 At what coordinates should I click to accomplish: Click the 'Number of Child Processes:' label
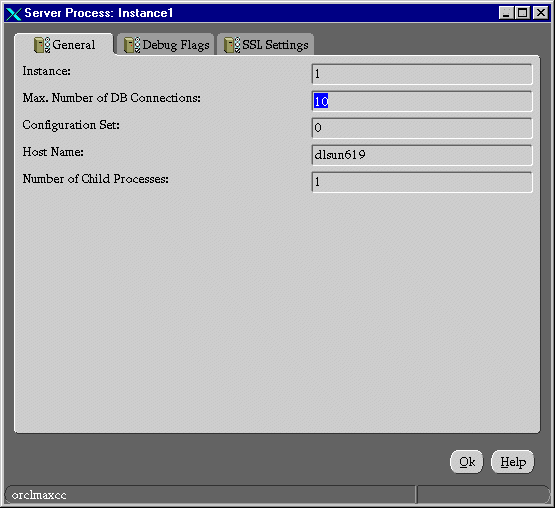tap(96, 179)
